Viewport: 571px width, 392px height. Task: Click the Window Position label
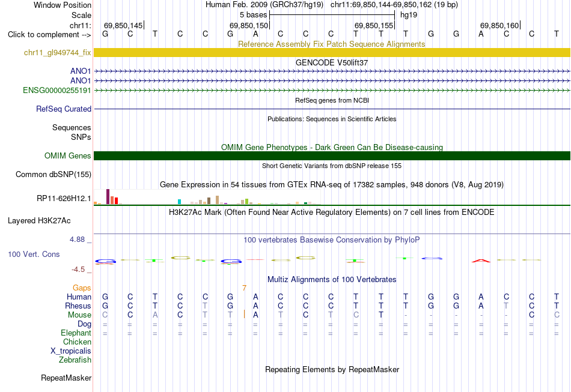(63, 5)
